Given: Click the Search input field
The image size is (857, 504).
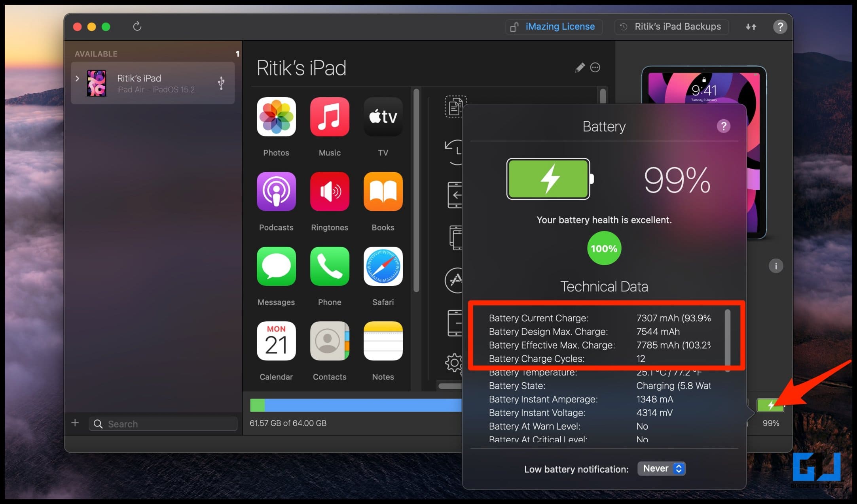Looking at the screenshot, I should 163,424.
